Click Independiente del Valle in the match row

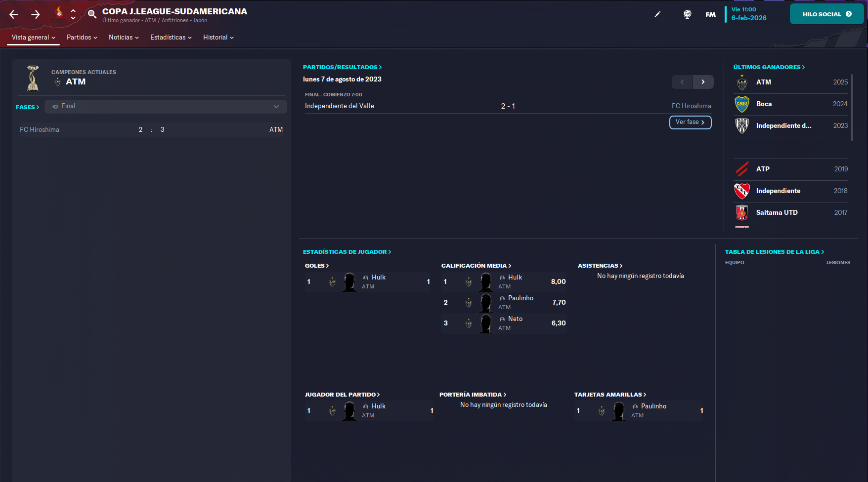(340, 106)
